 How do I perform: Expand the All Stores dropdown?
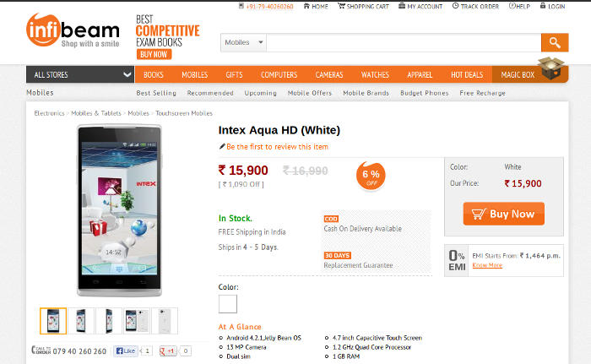pos(80,74)
